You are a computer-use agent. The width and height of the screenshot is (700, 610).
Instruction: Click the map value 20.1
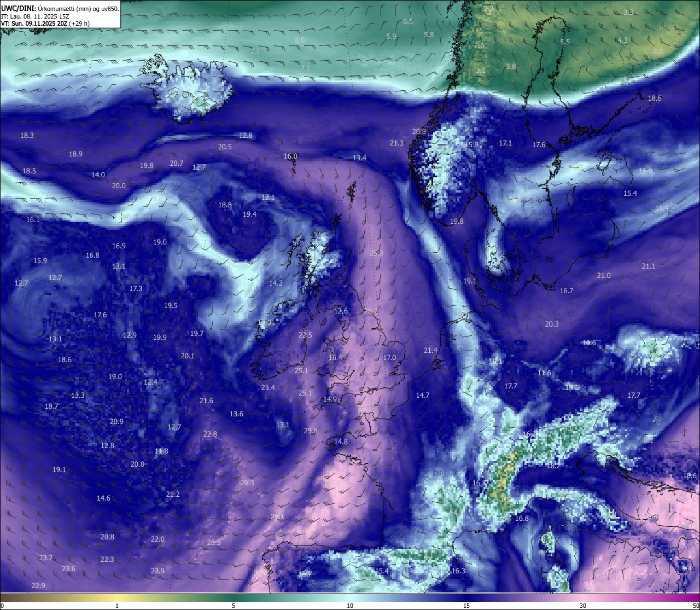(188, 356)
